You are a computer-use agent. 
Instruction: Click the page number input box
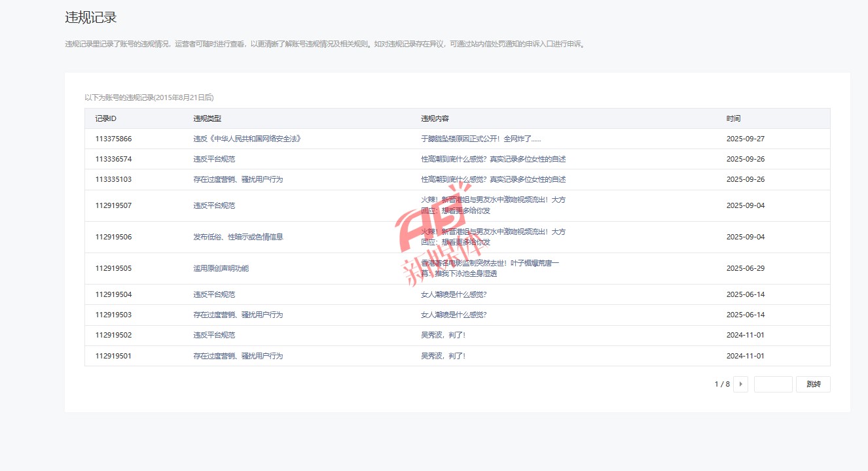pos(772,384)
